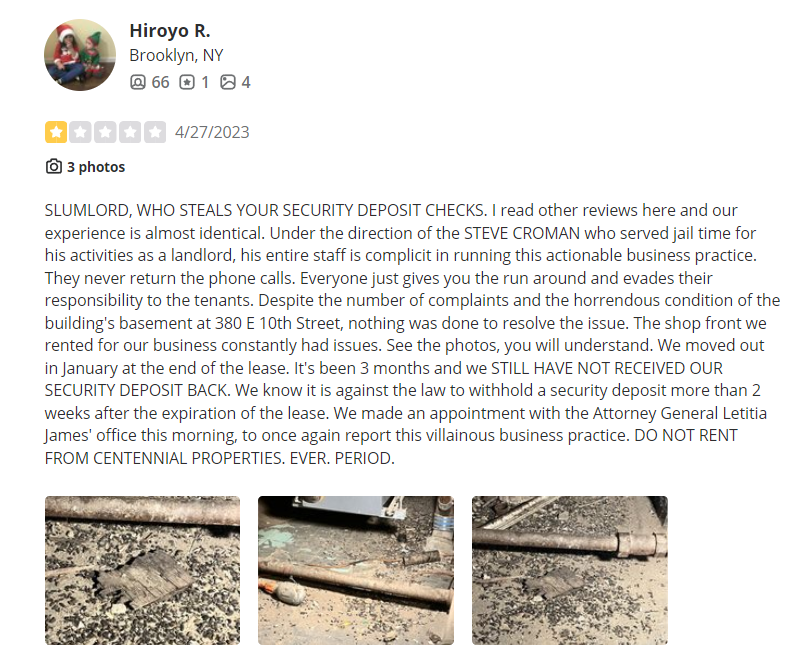Open Hiroyo R.'s profile picture

[80, 55]
